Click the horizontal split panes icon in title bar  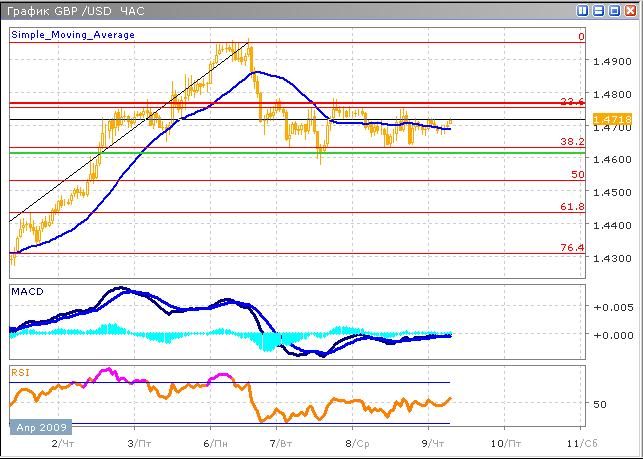click(598, 11)
